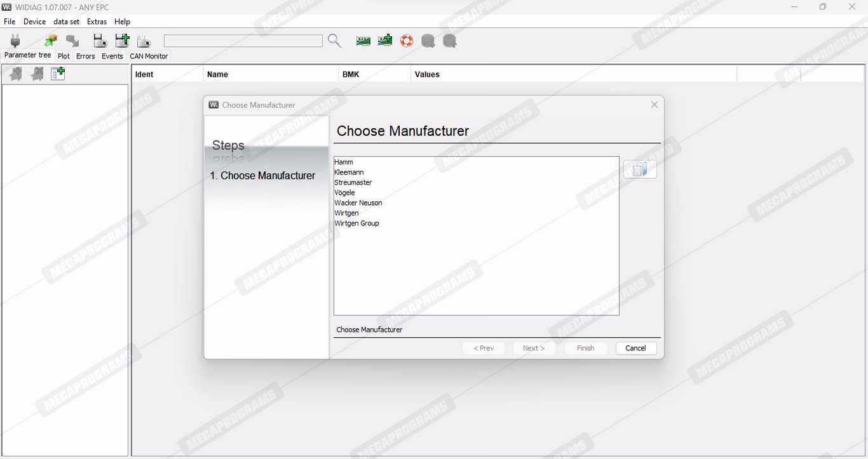This screenshot has height=459, width=868.
Task: Click the green arrow package icon
Action: tap(51, 41)
